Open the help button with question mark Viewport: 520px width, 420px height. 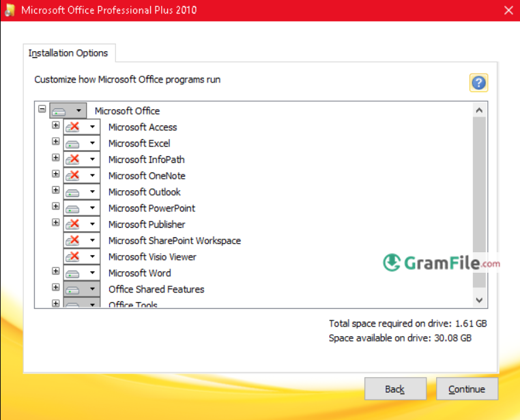(x=478, y=82)
